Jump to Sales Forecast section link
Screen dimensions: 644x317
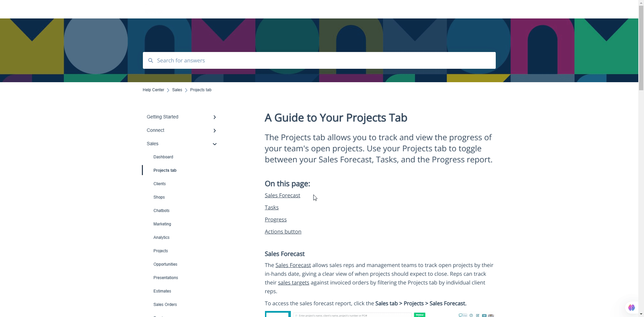coord(282,196)
